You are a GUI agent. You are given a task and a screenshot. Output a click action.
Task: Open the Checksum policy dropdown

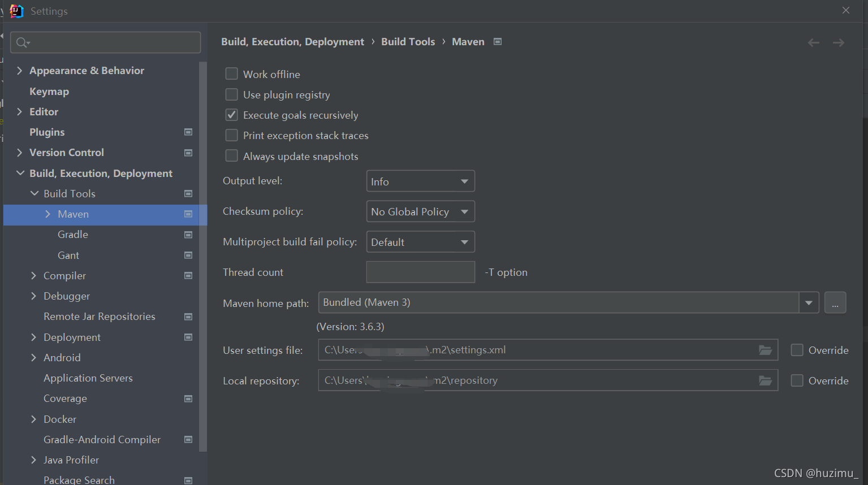(420, 211)
